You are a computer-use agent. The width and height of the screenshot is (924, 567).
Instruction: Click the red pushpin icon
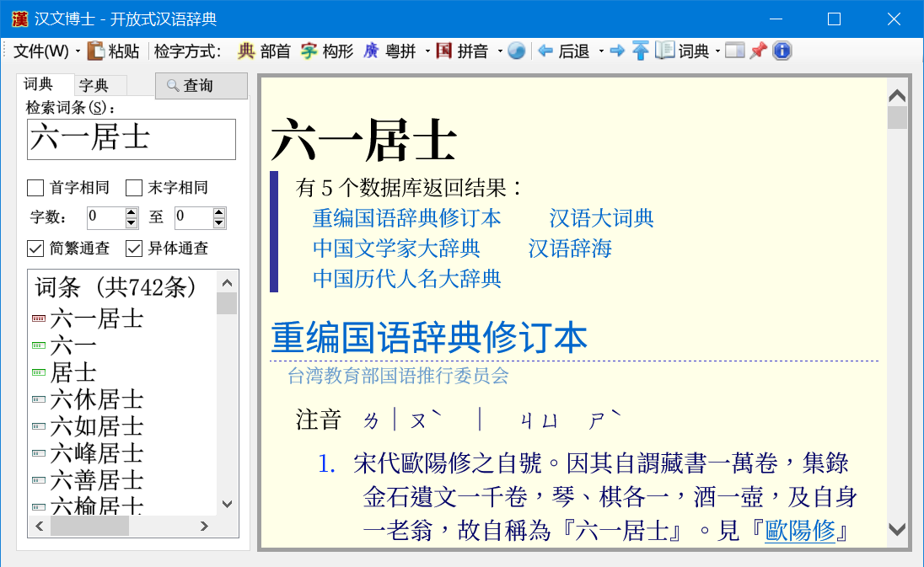(x=759, y=51)
